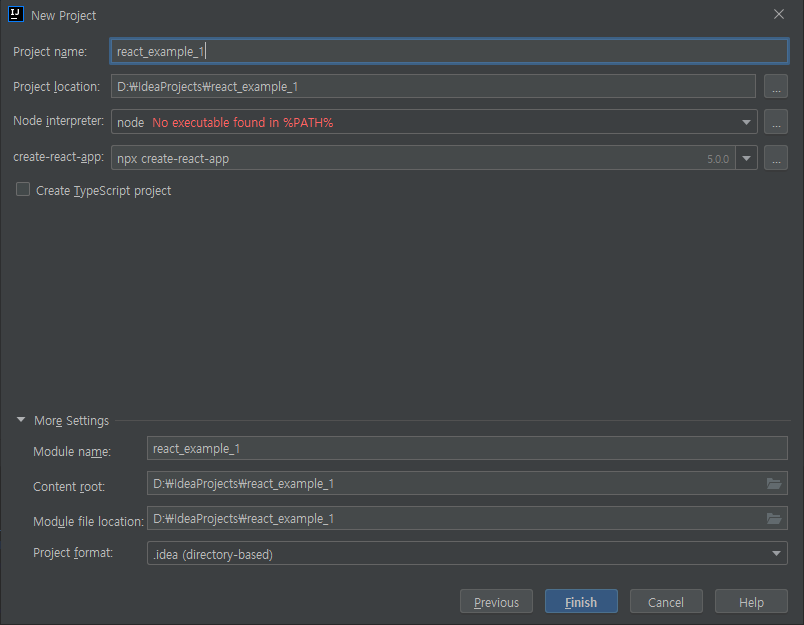Enable Create TypeScript project checkbox
804x625 pixels.
[23, 190]
